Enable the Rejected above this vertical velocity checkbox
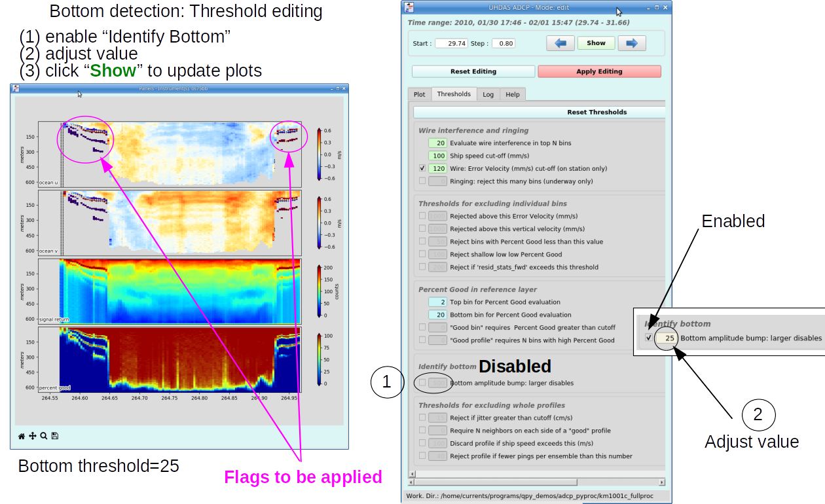The width and height of the screenshot is (825, 504). point(422,229)
